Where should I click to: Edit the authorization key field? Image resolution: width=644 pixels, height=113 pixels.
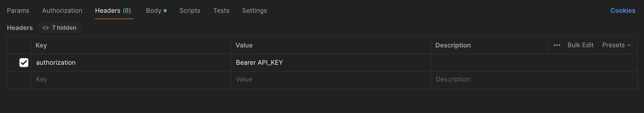131,63
